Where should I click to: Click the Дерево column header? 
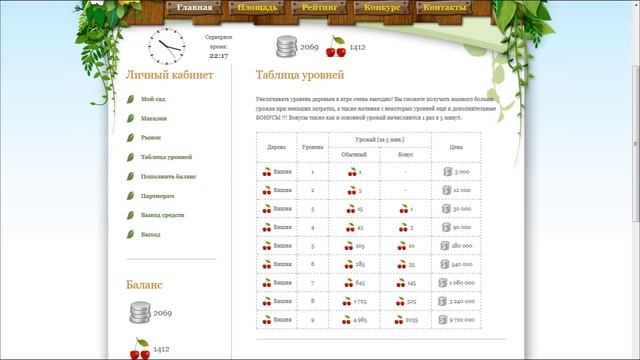[276, 147]
